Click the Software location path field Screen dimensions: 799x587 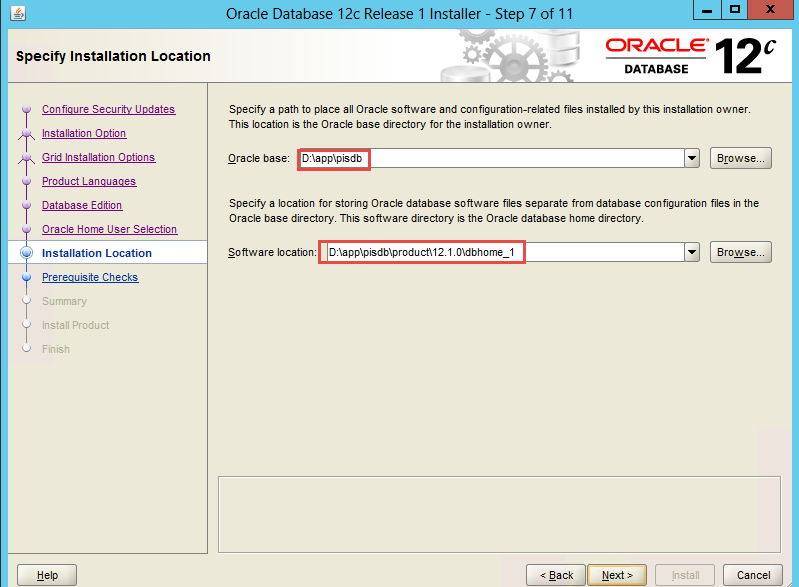(x=500, y=252)
